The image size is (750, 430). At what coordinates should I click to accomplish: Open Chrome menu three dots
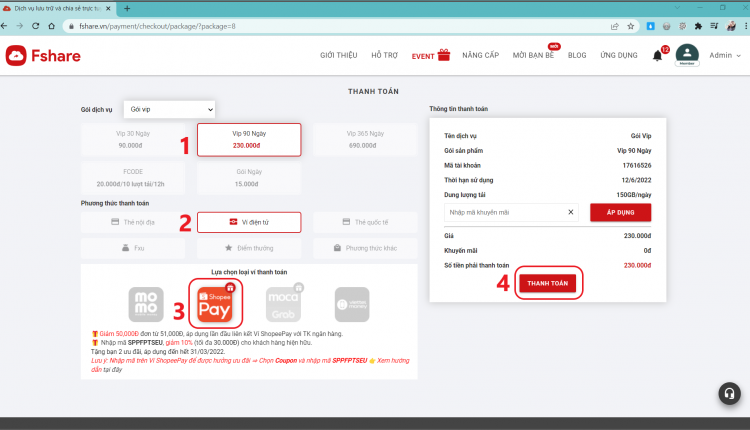point(746,26)
